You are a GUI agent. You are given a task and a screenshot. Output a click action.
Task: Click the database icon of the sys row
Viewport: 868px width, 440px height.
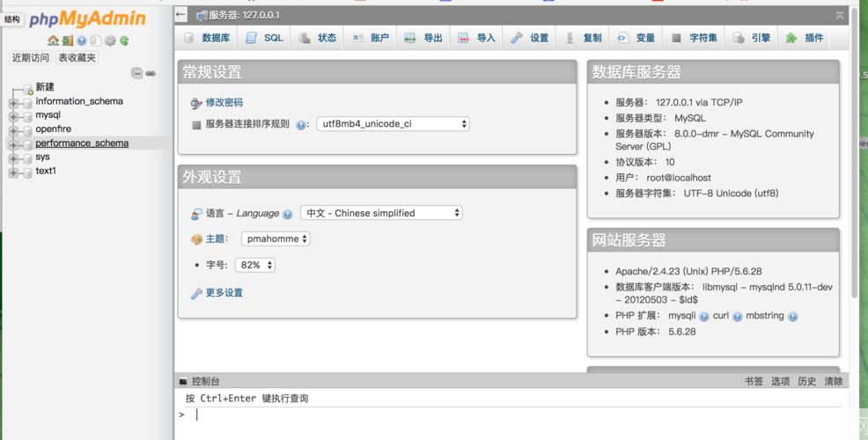click(27, 159)
